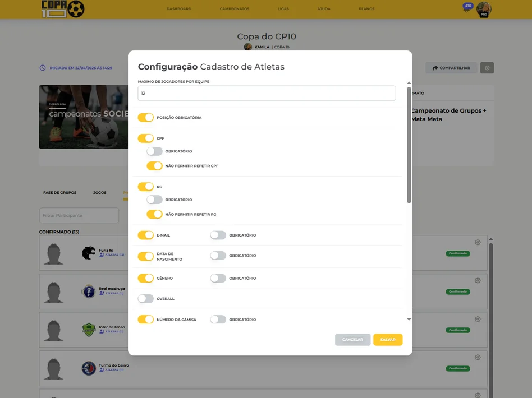Click the Compartilhar button

451,68
